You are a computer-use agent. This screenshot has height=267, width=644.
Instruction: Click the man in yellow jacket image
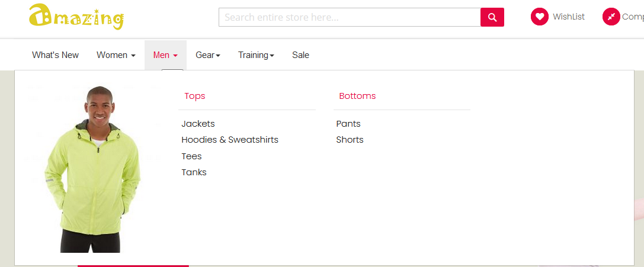[92, 169]
